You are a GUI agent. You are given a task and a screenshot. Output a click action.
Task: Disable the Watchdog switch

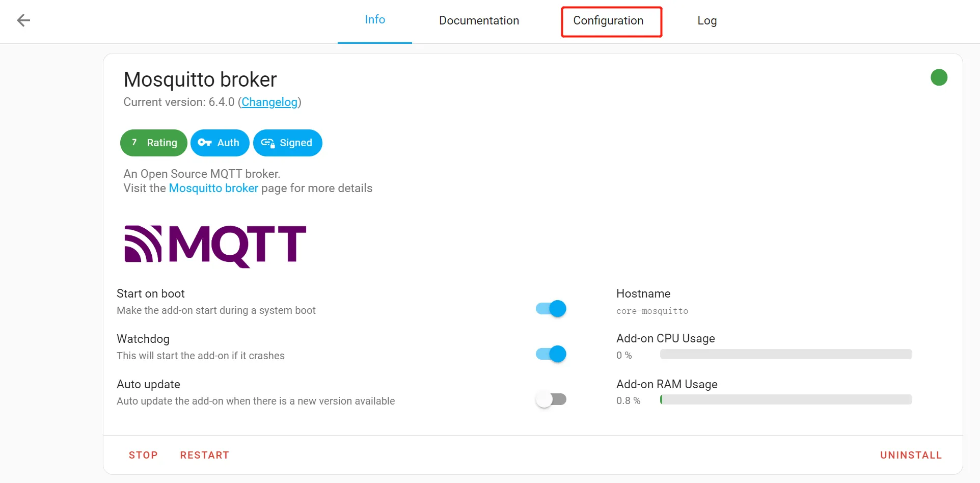(551, 354)
